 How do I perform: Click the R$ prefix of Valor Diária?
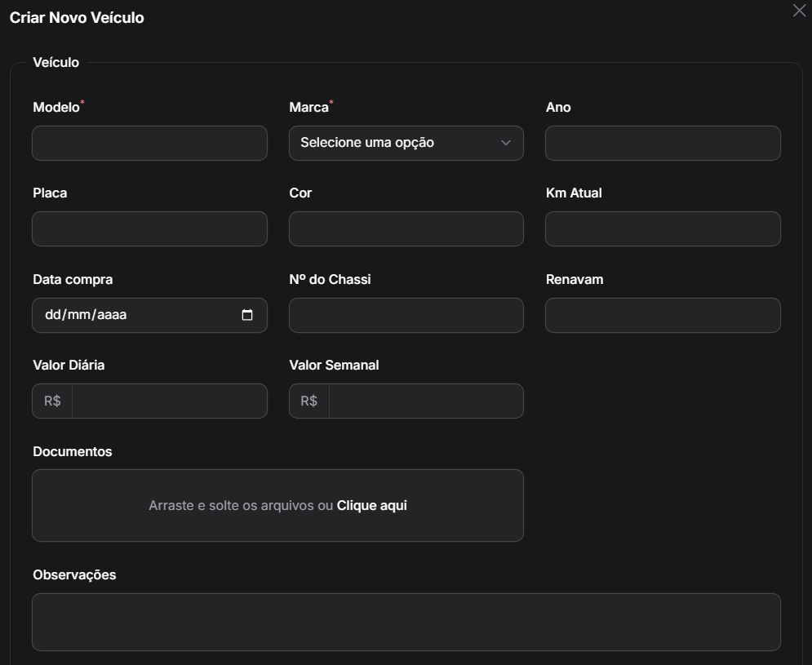tap(52, 401)
